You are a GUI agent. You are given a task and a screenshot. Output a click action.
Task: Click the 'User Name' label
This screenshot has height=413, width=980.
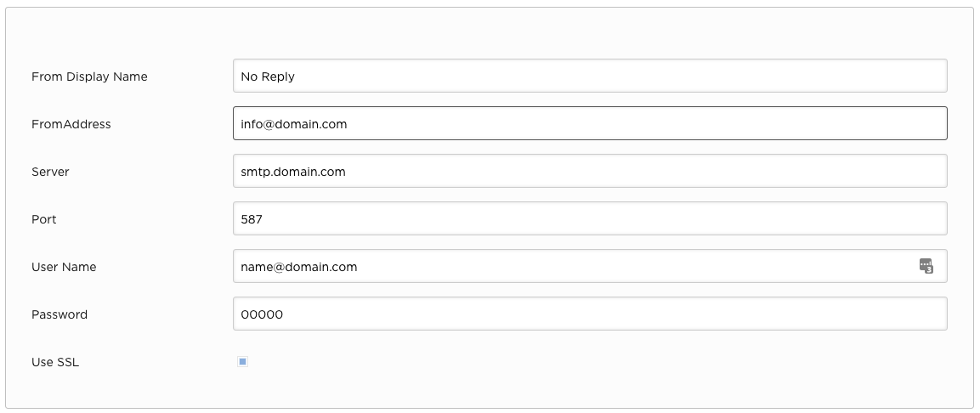(64, 267)
